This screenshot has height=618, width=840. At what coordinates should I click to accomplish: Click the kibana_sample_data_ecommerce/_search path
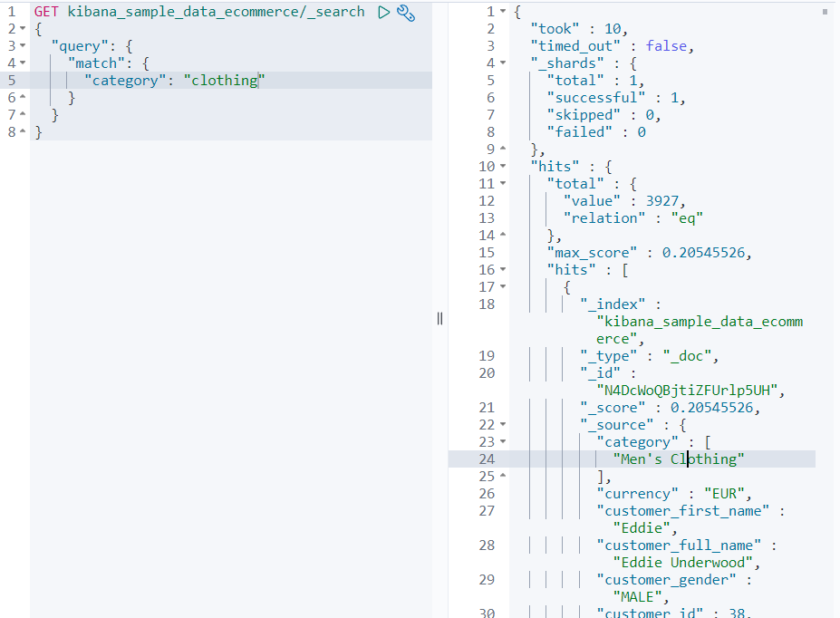(216, 12)
